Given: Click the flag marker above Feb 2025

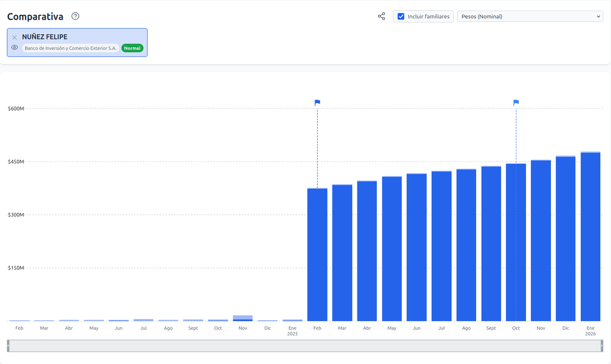Looking at the screenshot, I should point(318,102).
